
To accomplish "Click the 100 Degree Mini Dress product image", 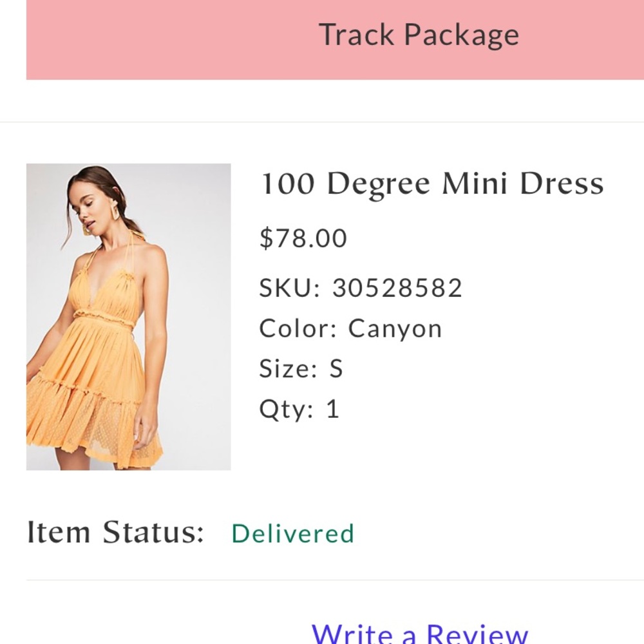I will [x=128, y=317].
